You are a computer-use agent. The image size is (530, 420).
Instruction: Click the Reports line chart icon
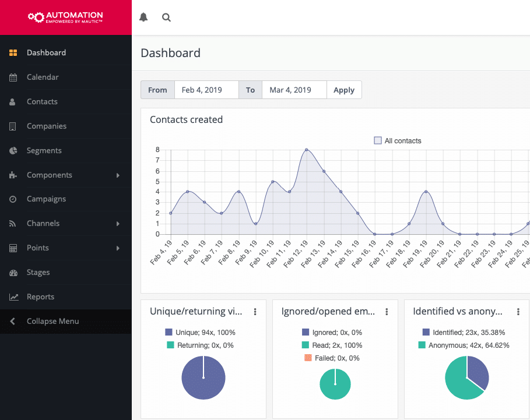(x=13, y=297)
